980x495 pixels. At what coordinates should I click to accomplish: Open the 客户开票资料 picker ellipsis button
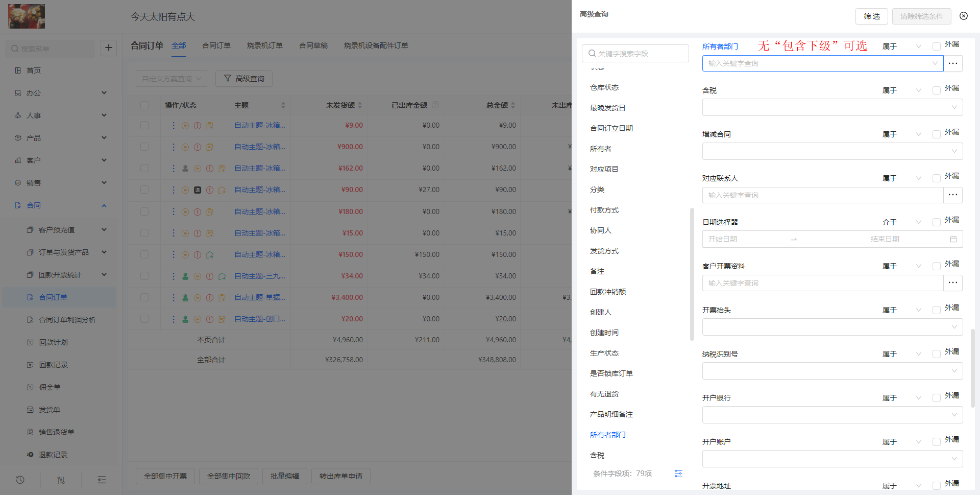click(952, 283)
